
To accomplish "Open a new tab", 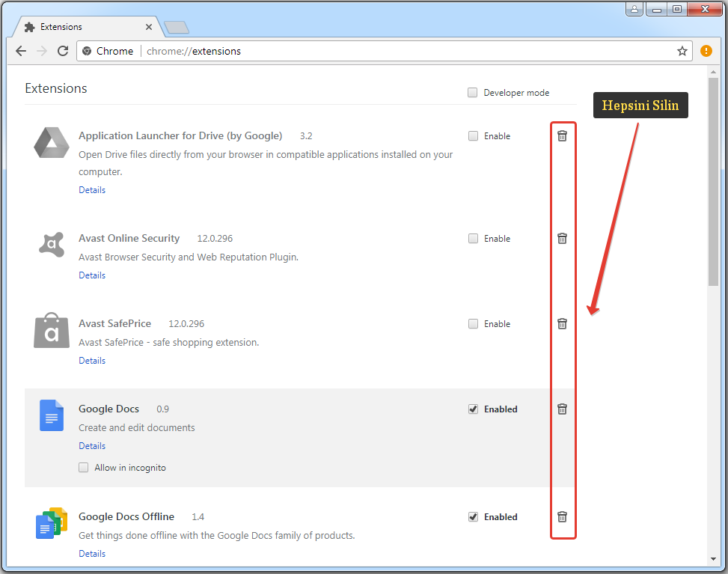I will click(x=177, y=28).
